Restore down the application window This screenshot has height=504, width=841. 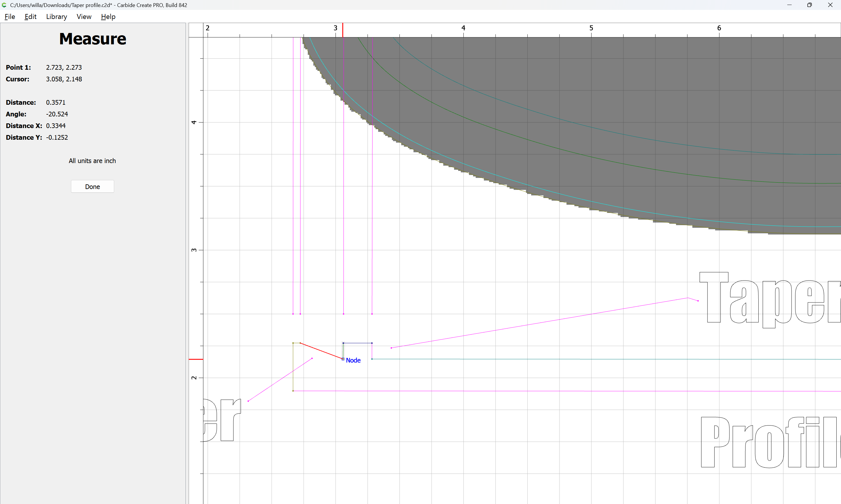(x=809, y=5)
